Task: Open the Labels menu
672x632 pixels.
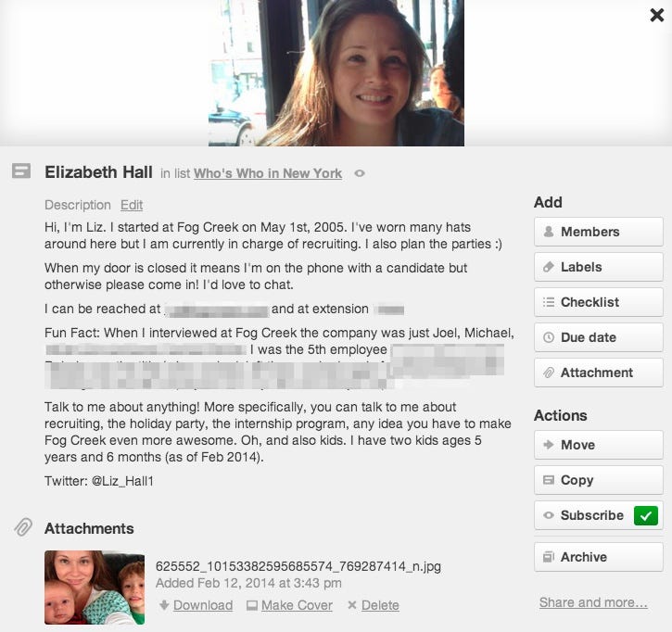Action: pos(598,267)
